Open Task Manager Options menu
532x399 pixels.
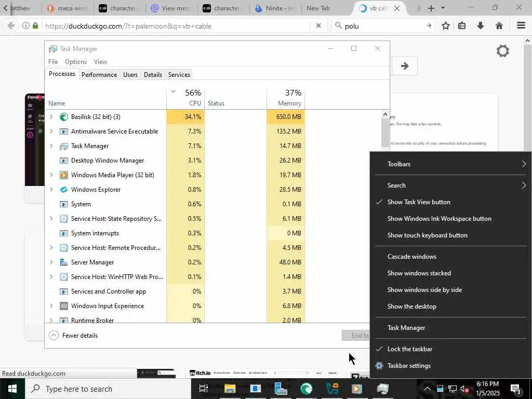point(76,62)
